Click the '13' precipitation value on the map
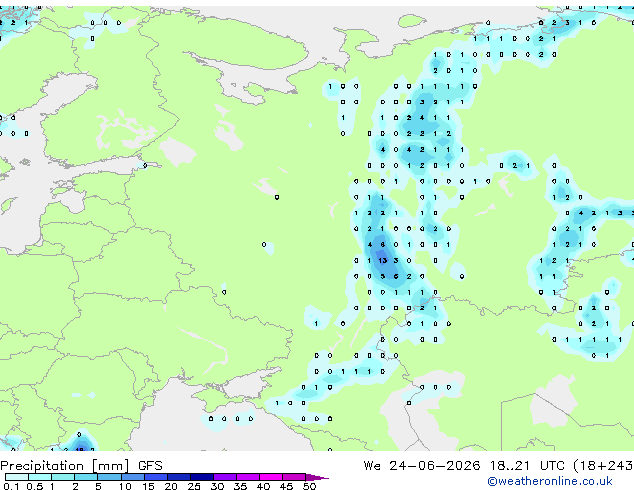Viewport: 634px width, 490px height. click(x=383, y=260)
